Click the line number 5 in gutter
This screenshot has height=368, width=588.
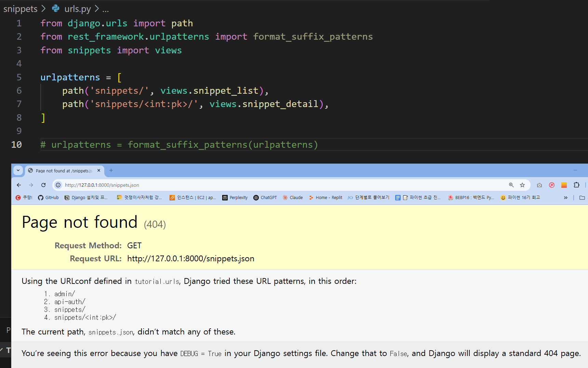click(19, 77)
